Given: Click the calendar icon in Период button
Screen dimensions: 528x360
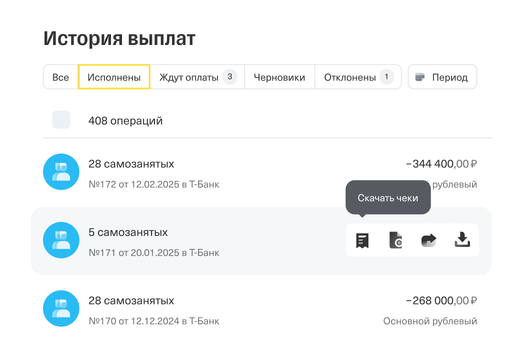Looking at the screenshot, I should (420, 77).
